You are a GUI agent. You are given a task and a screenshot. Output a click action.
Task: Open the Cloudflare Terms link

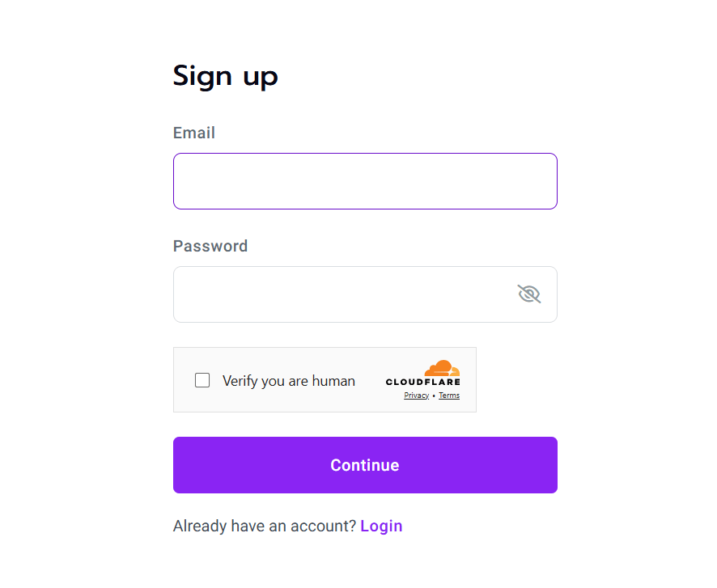coord(449,396)
